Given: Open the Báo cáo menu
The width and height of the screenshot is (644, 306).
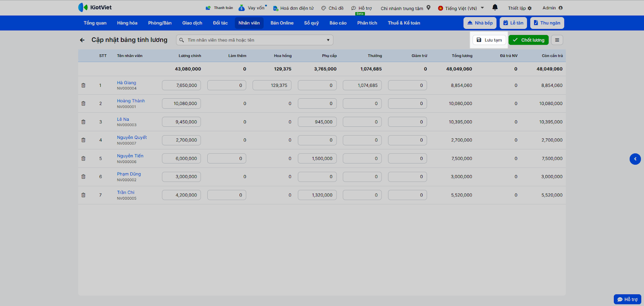Looking at the screenshot, I should point(338,23).
